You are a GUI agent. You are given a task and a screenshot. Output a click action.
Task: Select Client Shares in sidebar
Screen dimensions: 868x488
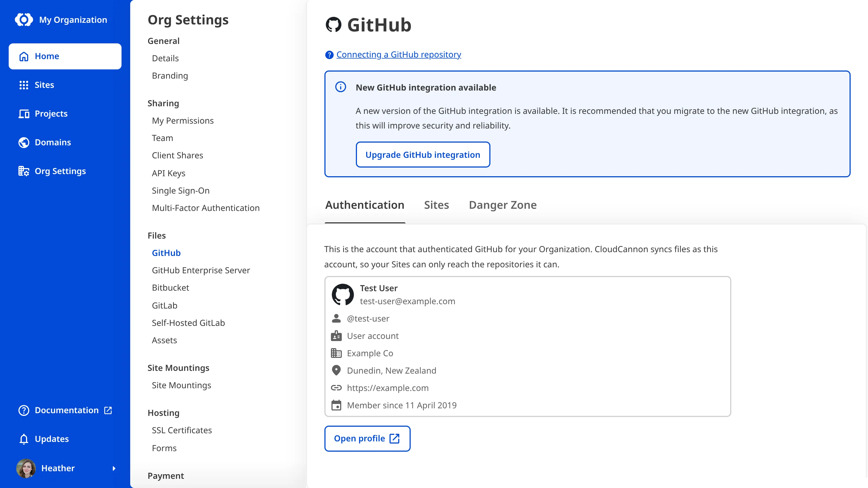tap(177, 155)
